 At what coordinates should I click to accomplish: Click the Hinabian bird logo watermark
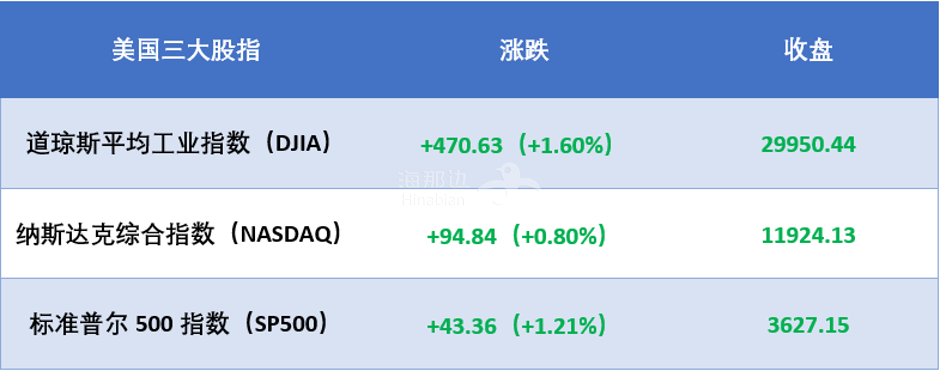510,182
